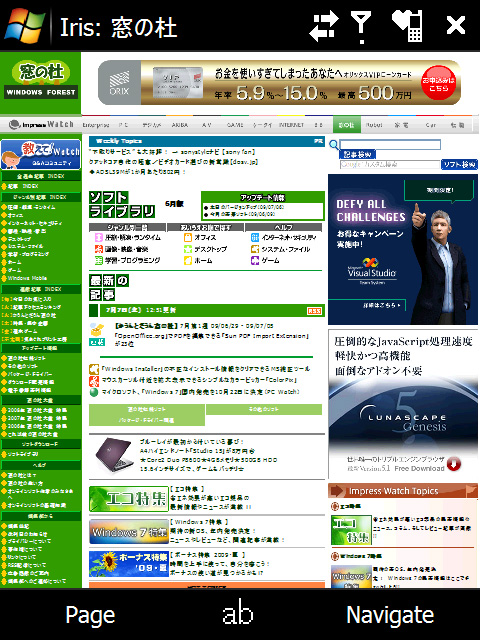This screenshot has height=640, width=480.
Task: Click the Impress Watch Topics header
Action: point(403,491)
